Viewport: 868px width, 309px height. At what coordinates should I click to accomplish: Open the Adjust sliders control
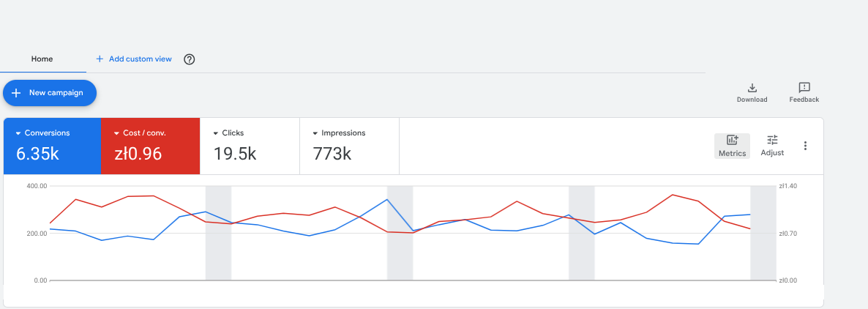point(772,146)
